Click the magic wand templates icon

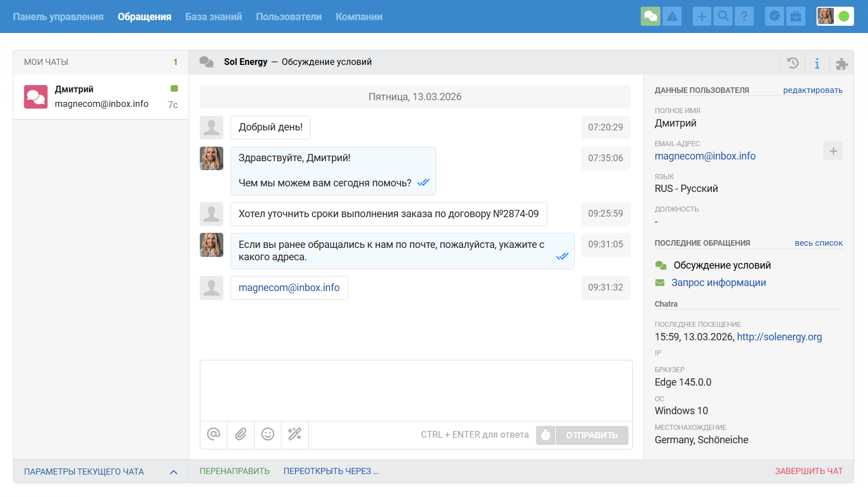[x=295, y=434]
